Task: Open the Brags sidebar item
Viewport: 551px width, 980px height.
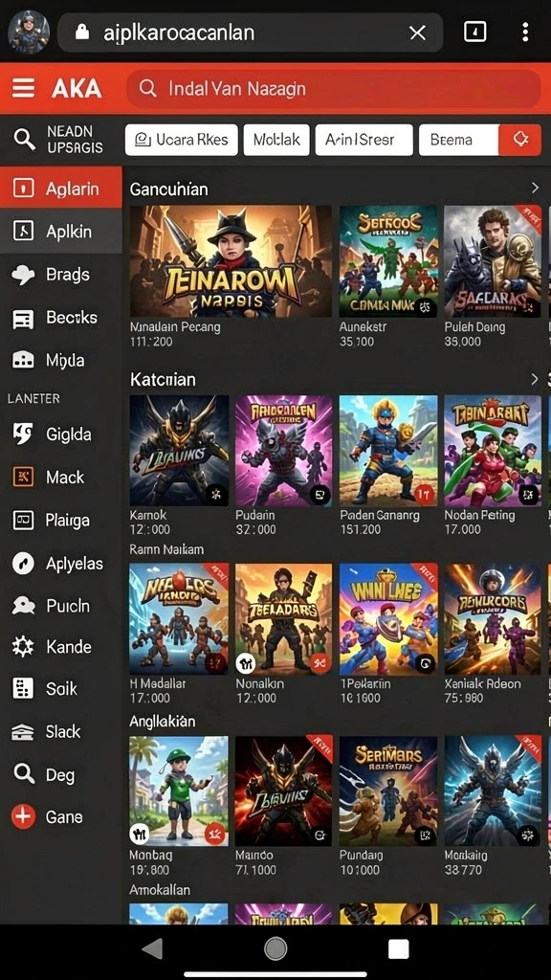Action: pos(60,275)
